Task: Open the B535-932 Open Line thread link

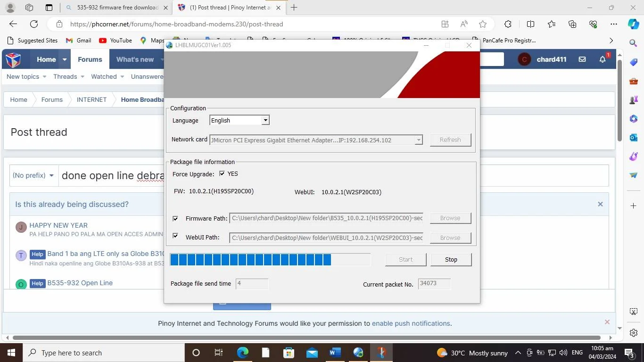Action: [x=80, y=283]
